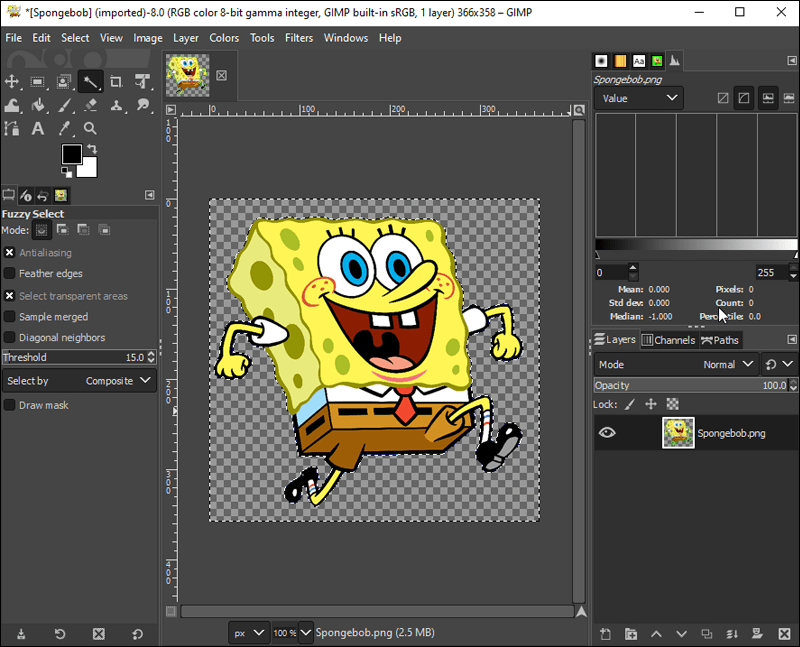Enable the Feather edges checkbox
Image resolution: width=800 pixels, height=647 pixels.
(x=10, y=273)
